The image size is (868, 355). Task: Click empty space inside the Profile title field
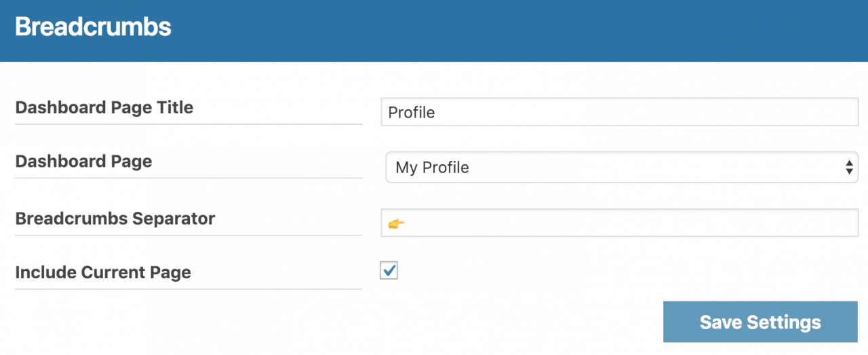pyautogui.click(x=644, y=112)
